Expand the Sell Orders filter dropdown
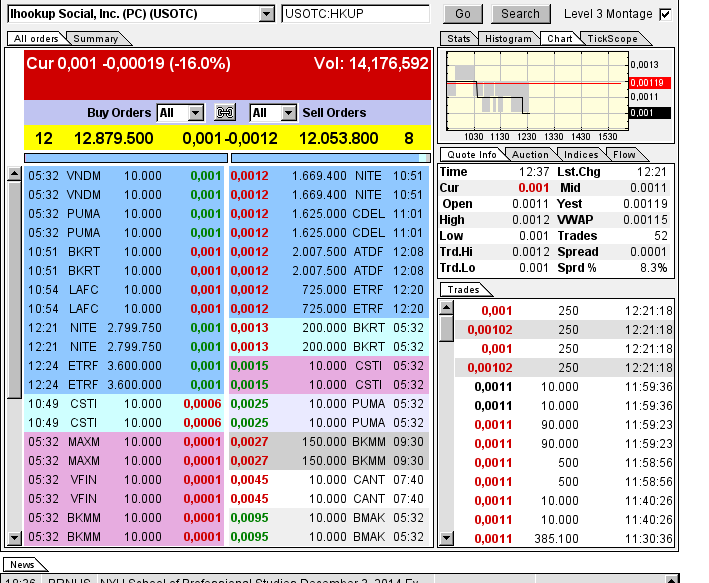 [288, 113]
